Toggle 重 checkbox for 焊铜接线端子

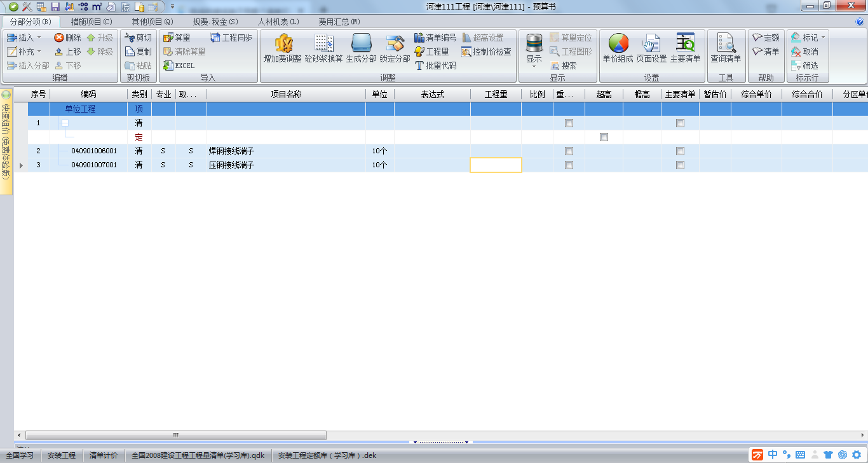(569, 151)
